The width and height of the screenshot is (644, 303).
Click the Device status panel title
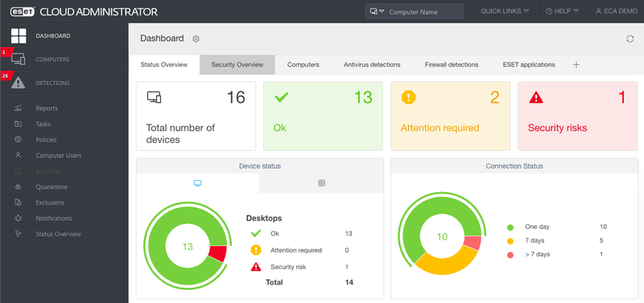tap(260, 166)
